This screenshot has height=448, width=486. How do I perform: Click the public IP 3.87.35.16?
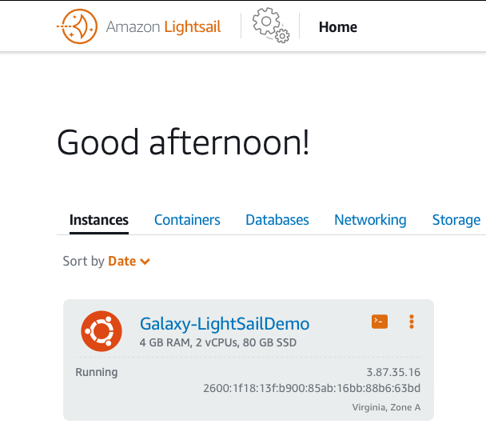coord(393,372)
